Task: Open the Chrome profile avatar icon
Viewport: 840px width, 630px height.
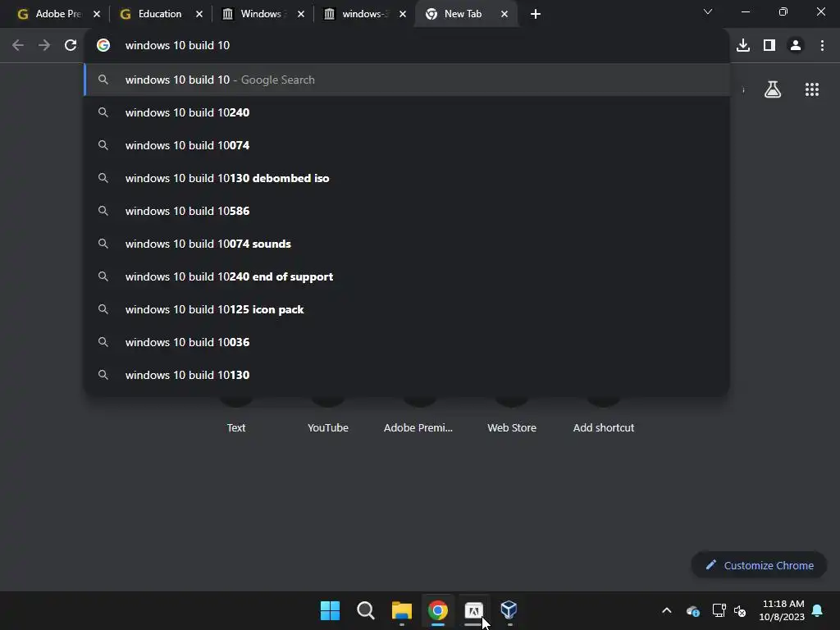Action: (x=796, y=46)
